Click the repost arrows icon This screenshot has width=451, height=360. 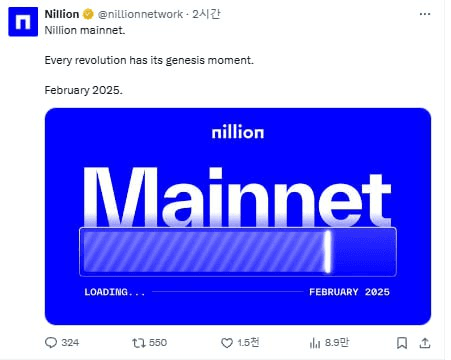[x=139, y=343]
